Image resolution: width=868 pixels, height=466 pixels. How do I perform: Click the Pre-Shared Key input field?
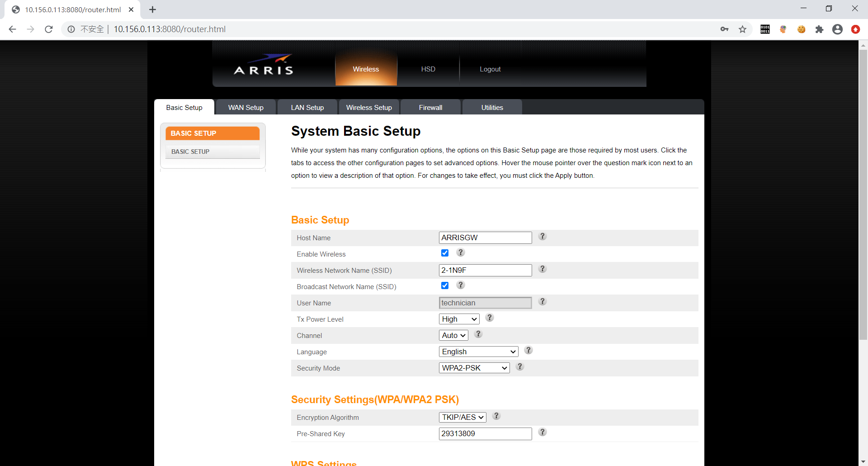(485, 433)
